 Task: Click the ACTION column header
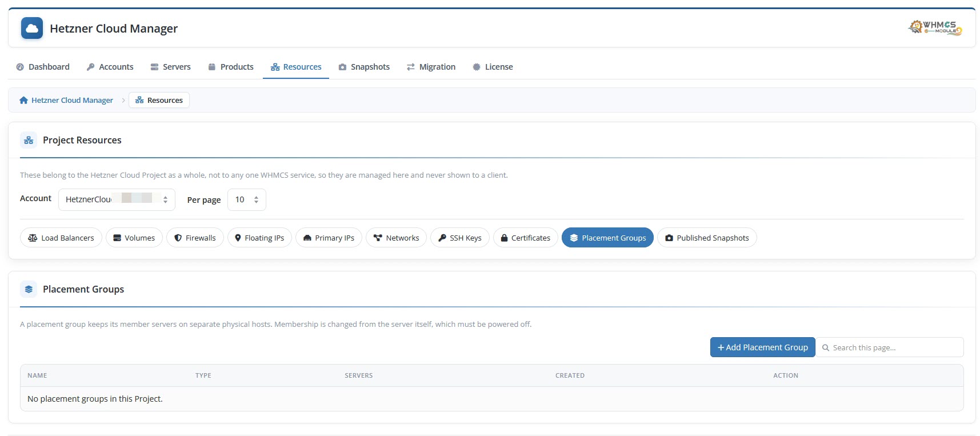pyautogui.click(x=786, y=375)
